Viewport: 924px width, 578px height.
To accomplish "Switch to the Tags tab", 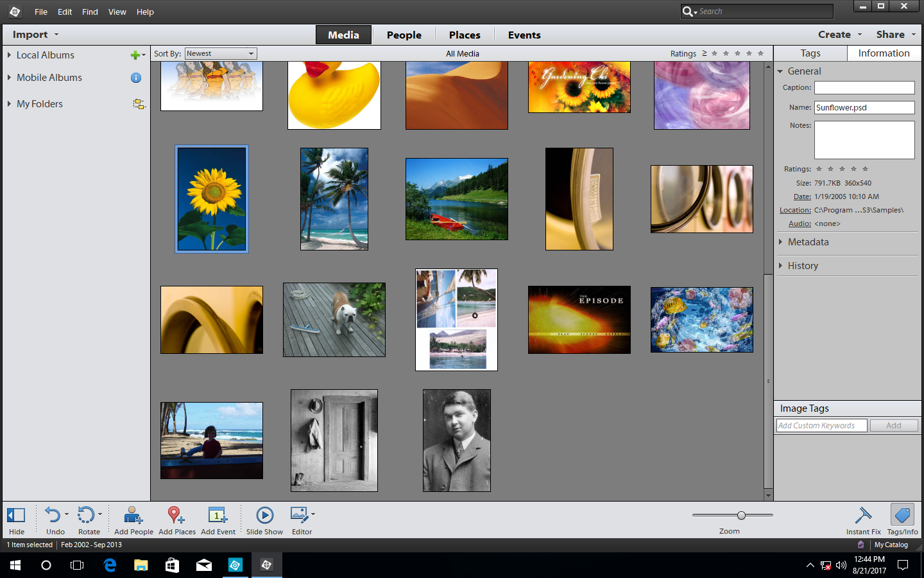I will tap(810, 53).
